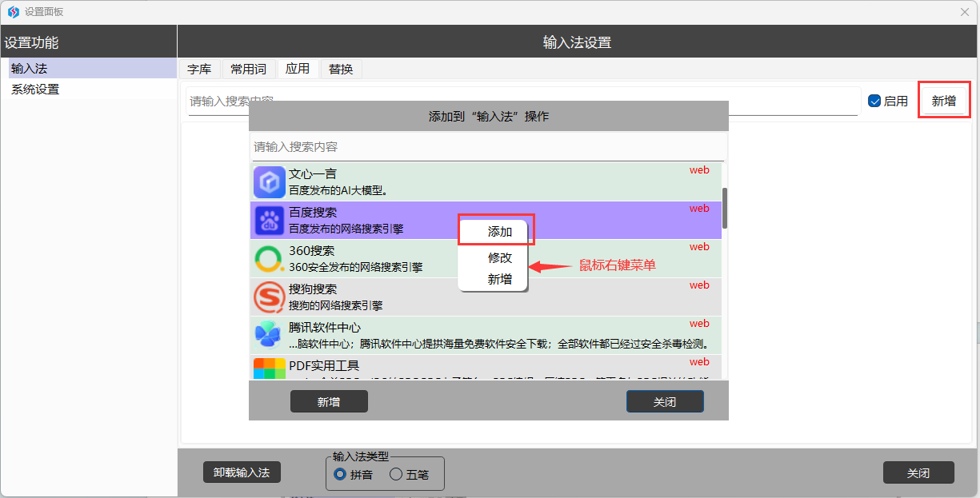Click the 360搜索 ring icon

coord(270,259)
